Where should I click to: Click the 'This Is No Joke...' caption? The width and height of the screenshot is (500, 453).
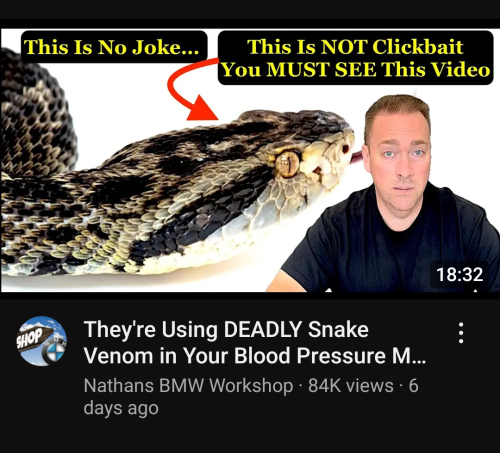(112, 46)
